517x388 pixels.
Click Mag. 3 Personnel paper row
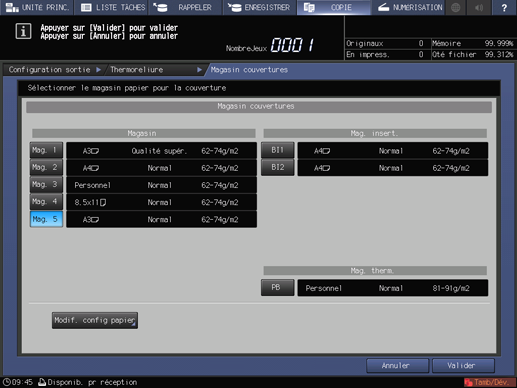point(161,185)
